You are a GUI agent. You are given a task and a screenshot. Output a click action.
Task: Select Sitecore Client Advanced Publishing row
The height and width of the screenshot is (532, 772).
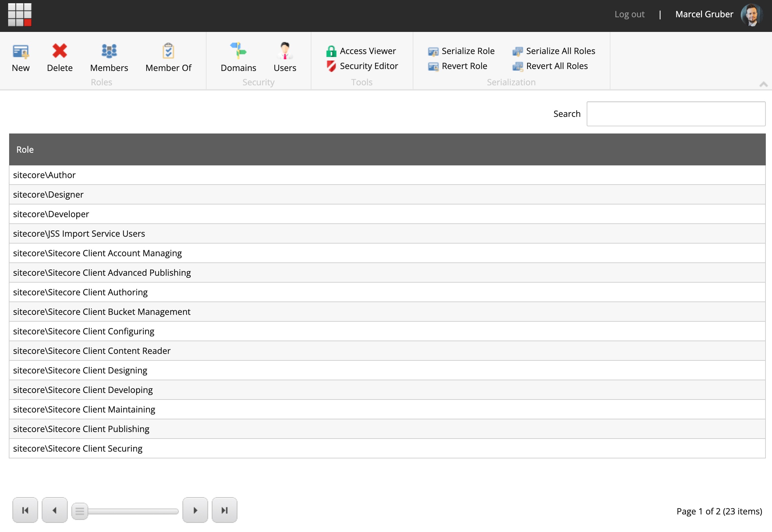pyautogui.click(x=387, y=273)
